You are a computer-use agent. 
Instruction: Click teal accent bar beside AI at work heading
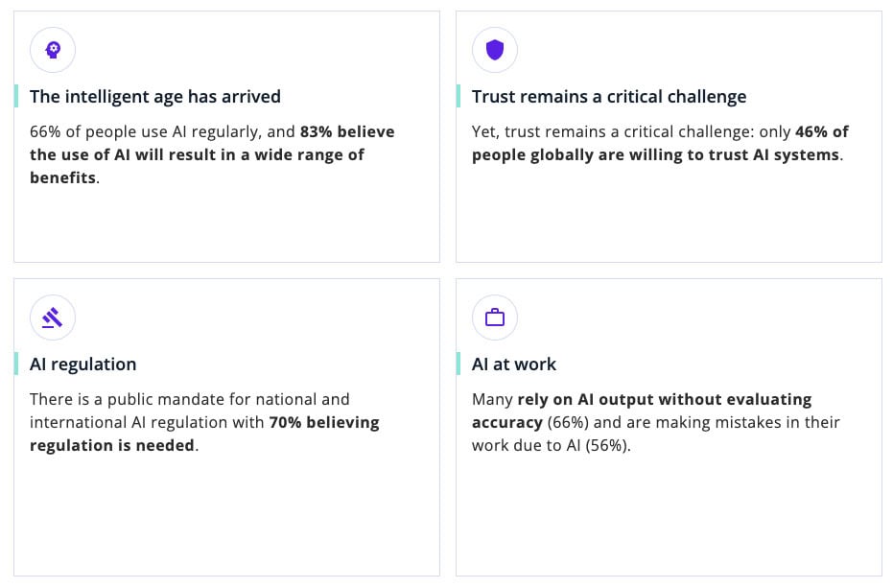458,364
